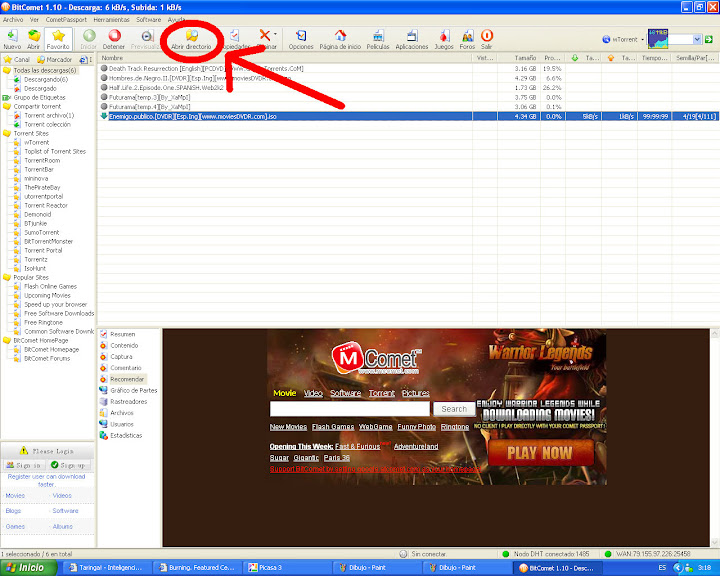Select Descargado in the sidebar
Viewport: 720px width, 576px height.
[40, 89]
